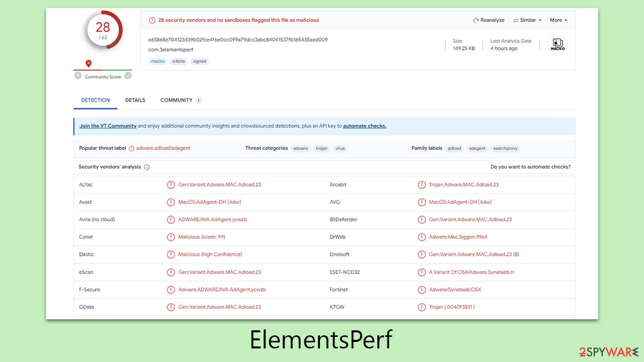Open the info tooltip beside Security vendors' analysis

point(146,167)
